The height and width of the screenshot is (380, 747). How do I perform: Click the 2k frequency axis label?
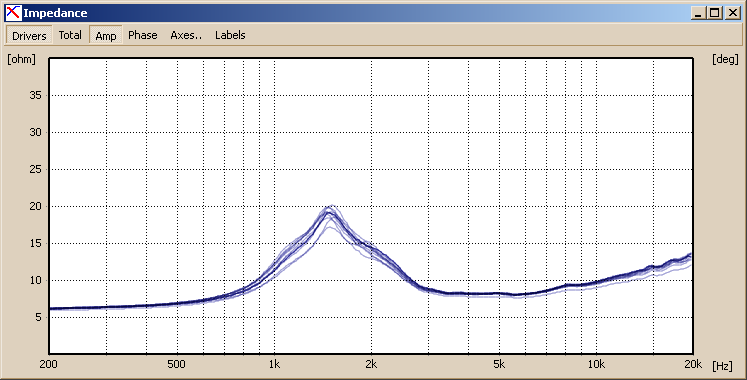tap(371, 365)
